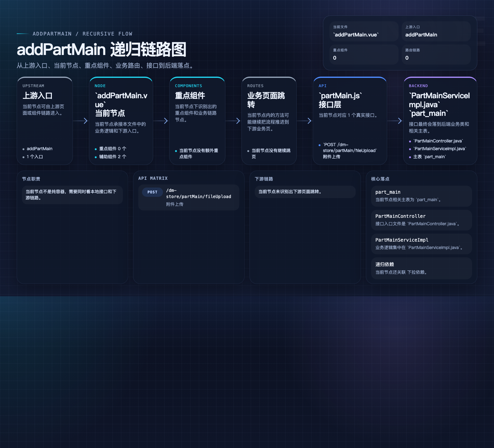494x448 pixels.
Task: Click the 路由链路 count stat tile
Action: coord(436,54)
